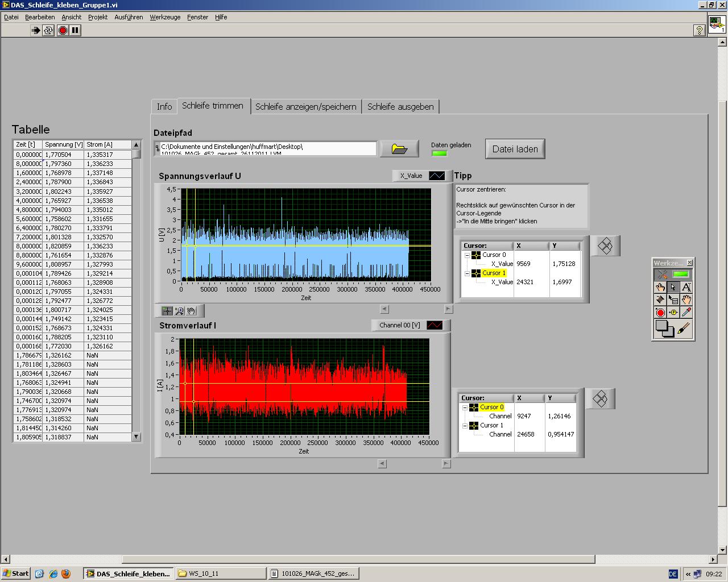Viewport: 728px width, 582px height.
Task: Pick the Text editing tool in tools palette
Action: (x=686, y=287)
